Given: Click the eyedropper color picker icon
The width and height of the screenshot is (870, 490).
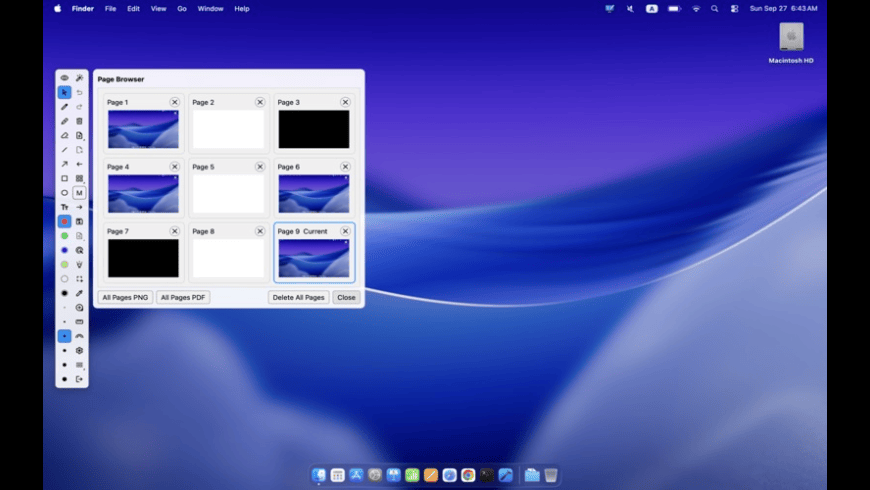Looking at the screenshot, I should 79,293.
